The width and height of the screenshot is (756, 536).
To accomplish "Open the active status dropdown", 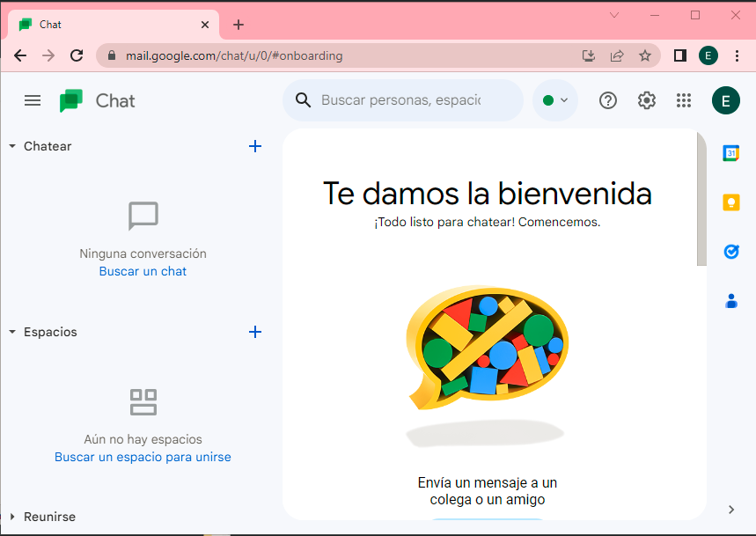I will point(555,100).
